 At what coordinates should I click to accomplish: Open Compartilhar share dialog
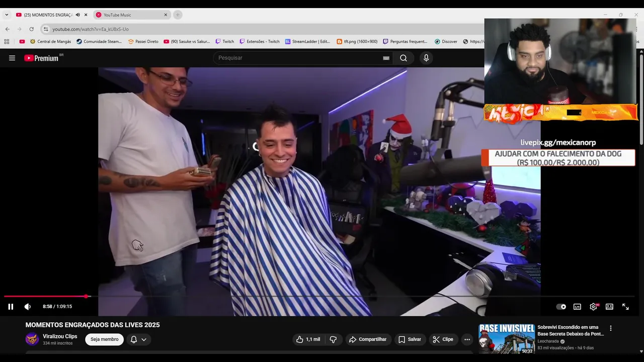tap(368, 339)
